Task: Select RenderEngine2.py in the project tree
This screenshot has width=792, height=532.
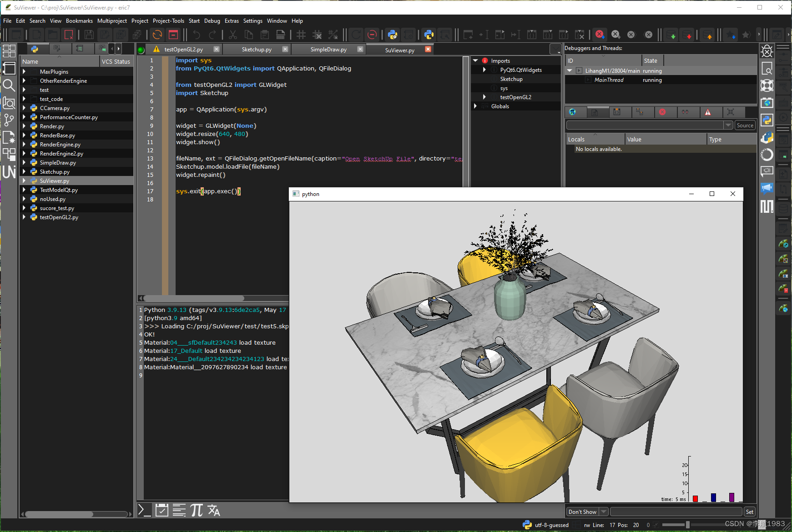Action: (x=61, y=153)
